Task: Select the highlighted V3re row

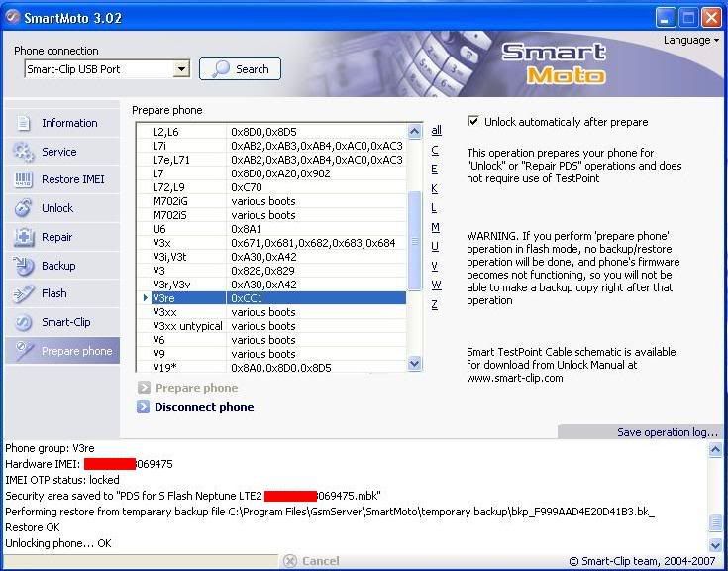Action: (x=271, y=298)
